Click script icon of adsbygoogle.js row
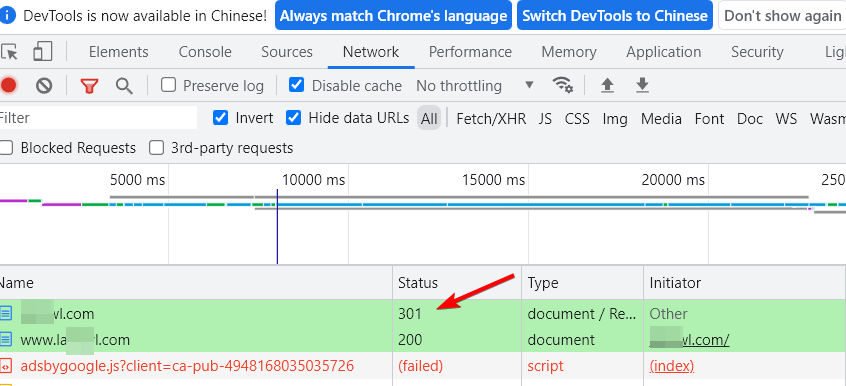Viewport: 846px width, 386px height. tap(6, 366)
